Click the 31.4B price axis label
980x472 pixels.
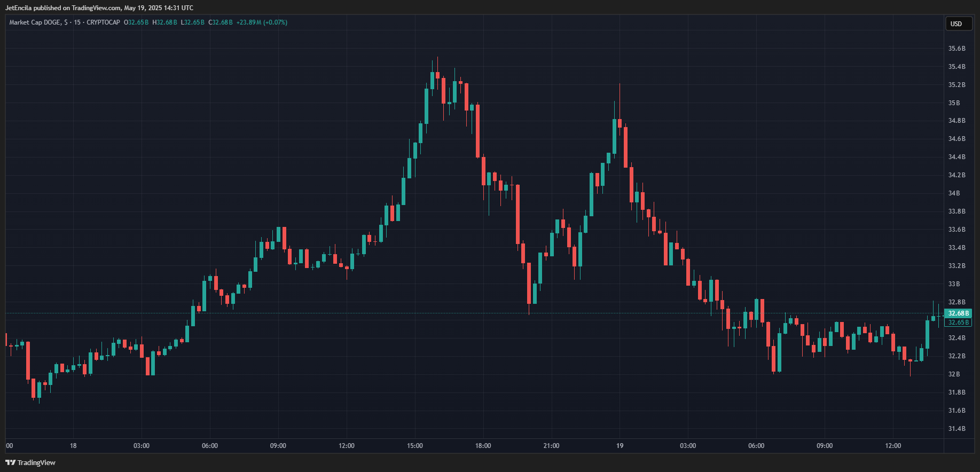957,429
